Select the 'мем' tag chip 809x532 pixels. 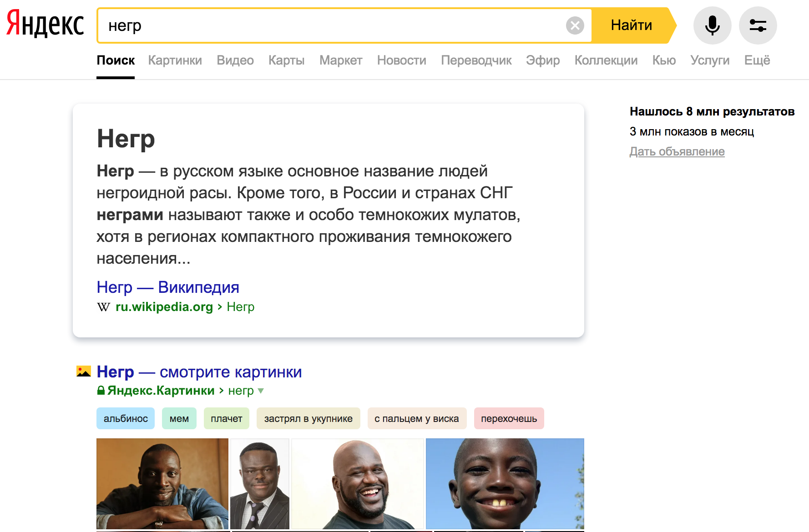179,418
